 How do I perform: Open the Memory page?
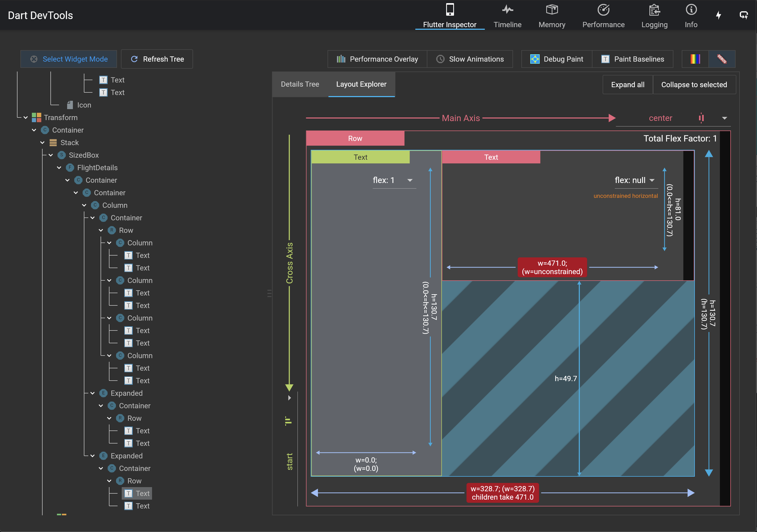[552, 15]
